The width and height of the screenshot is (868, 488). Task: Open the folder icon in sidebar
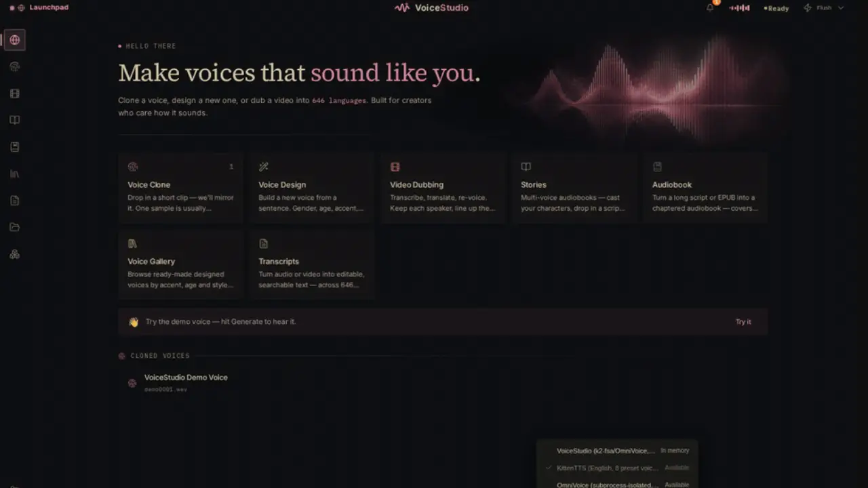click(14, 227)
